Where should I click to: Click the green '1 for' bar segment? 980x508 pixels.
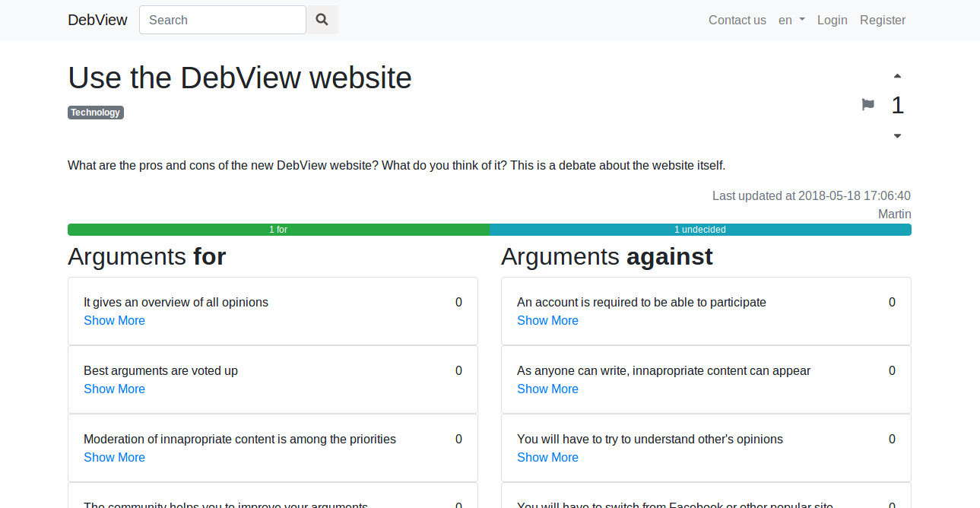[278, 229]
